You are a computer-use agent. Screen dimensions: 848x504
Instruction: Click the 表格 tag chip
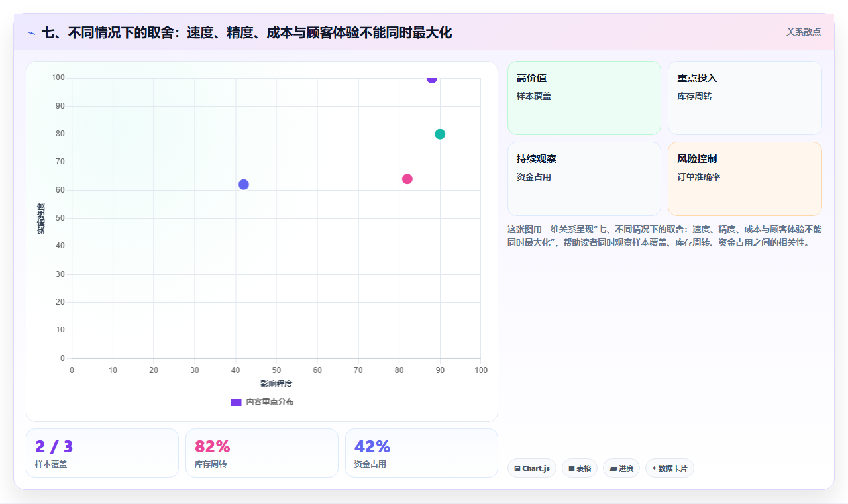[x=580, y=468]
